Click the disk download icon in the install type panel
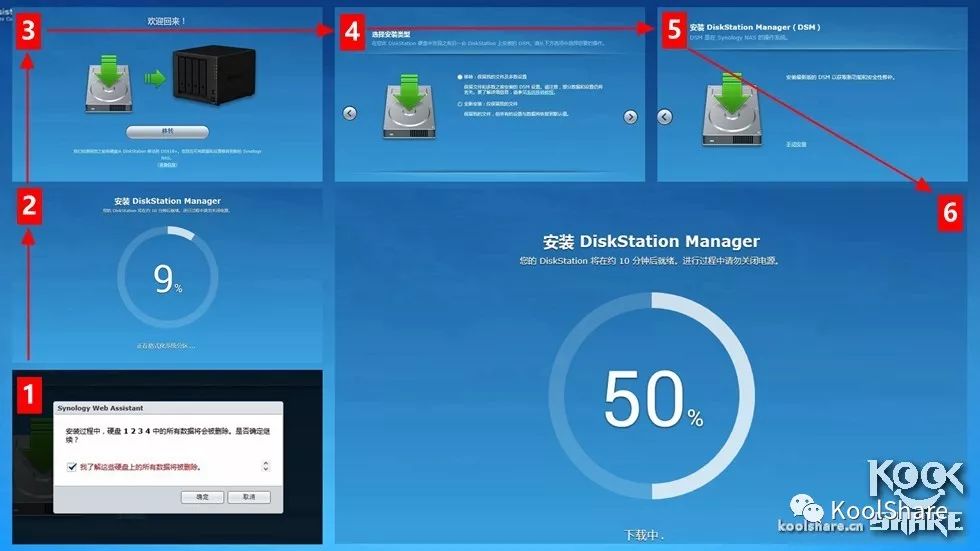 click(409, 107)
